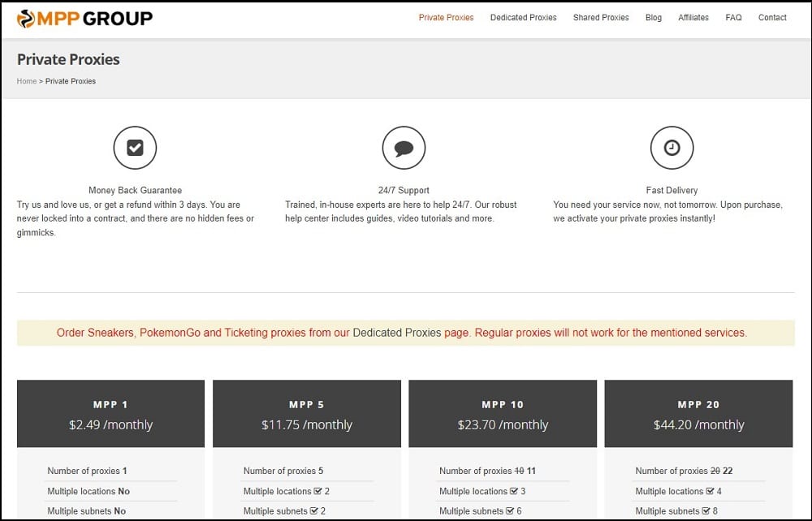This screenshot has width=812, height=521.
Task: Click the check mark next to MPP 10 multiple locations
Action: [x=514, y=491]
